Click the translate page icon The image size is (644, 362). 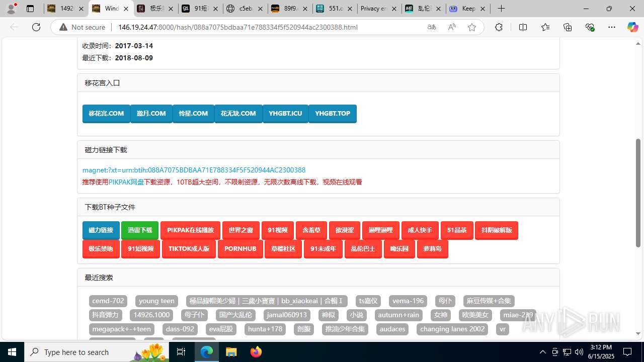(x=432, y=27)
